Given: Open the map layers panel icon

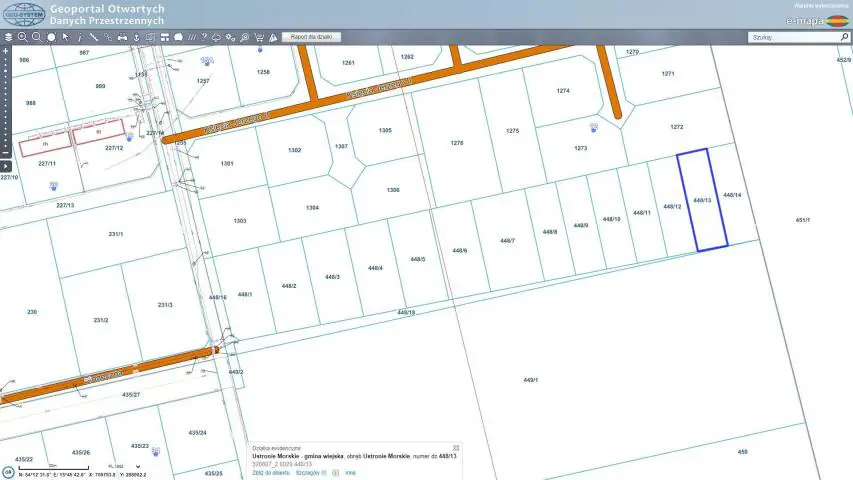Looking at the screenshot, I should (x=8, y=37).
